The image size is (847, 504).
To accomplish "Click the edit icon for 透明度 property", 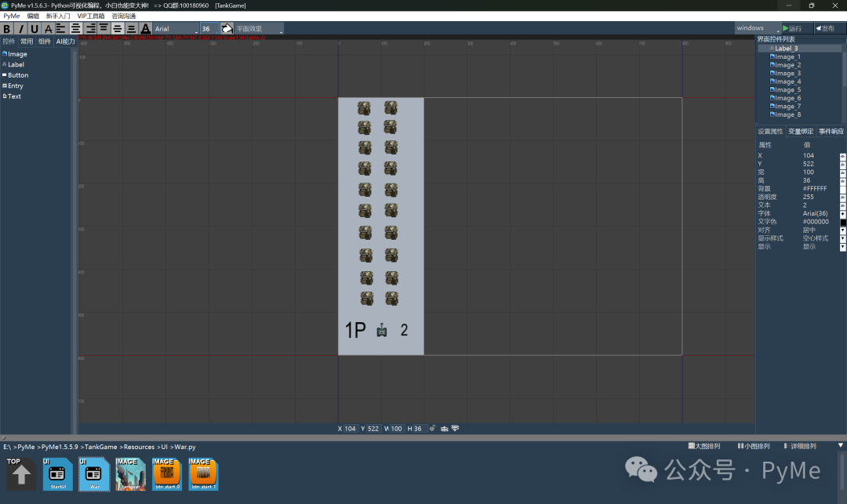I will 842,198.
